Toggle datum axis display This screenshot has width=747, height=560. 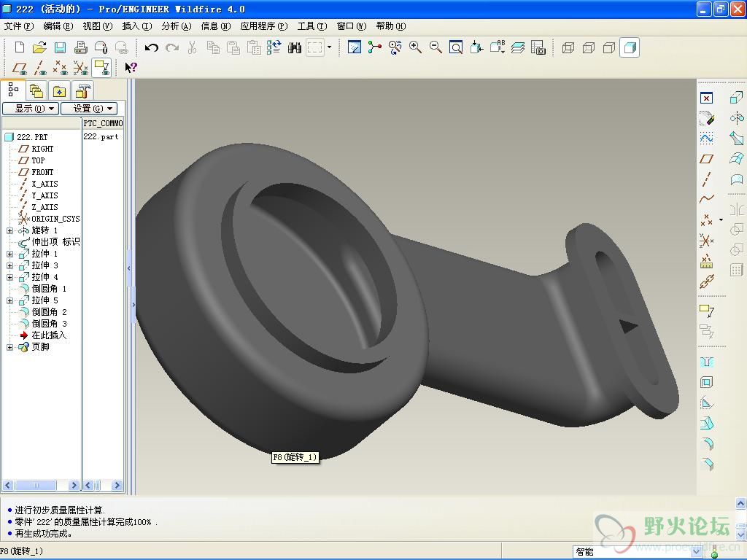[x=40, y=68]
